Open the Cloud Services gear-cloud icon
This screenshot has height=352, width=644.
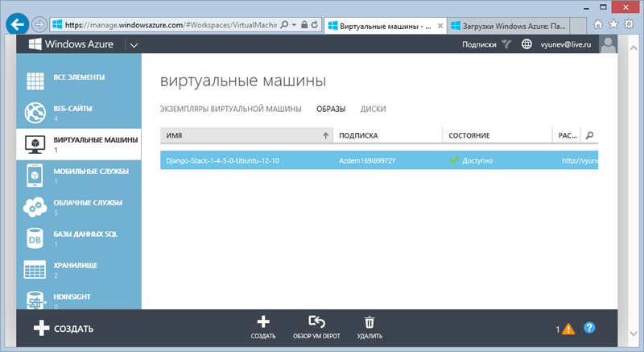click(x=35, y=207)
